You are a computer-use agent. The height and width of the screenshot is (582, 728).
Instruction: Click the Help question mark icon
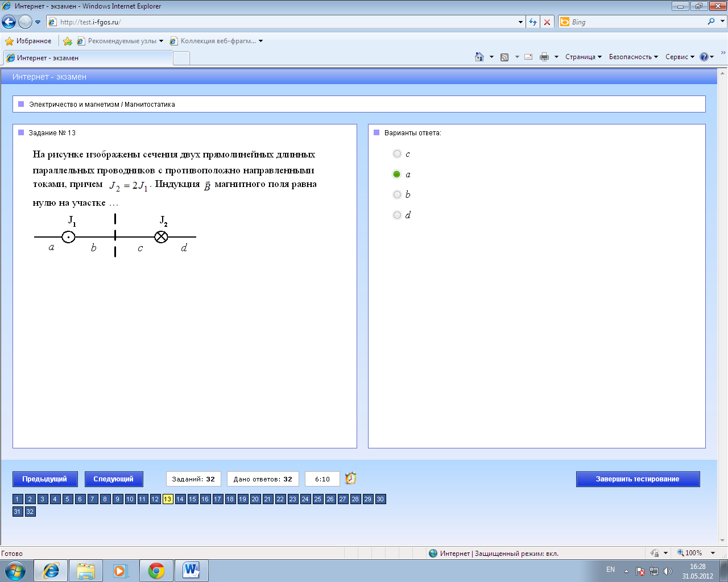tap(704, 57)
